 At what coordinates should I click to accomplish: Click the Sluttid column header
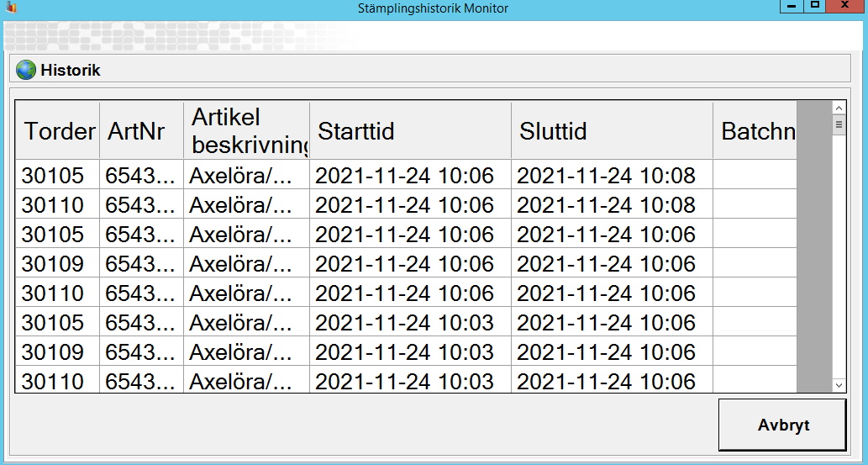coord(612,131)
